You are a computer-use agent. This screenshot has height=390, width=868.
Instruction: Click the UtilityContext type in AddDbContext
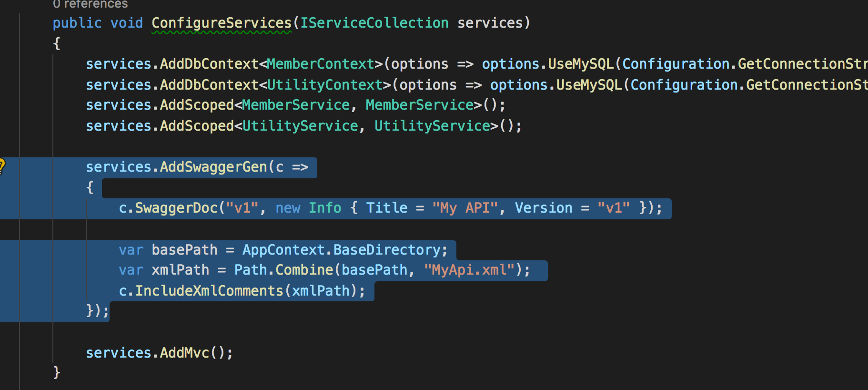[325, 85]
